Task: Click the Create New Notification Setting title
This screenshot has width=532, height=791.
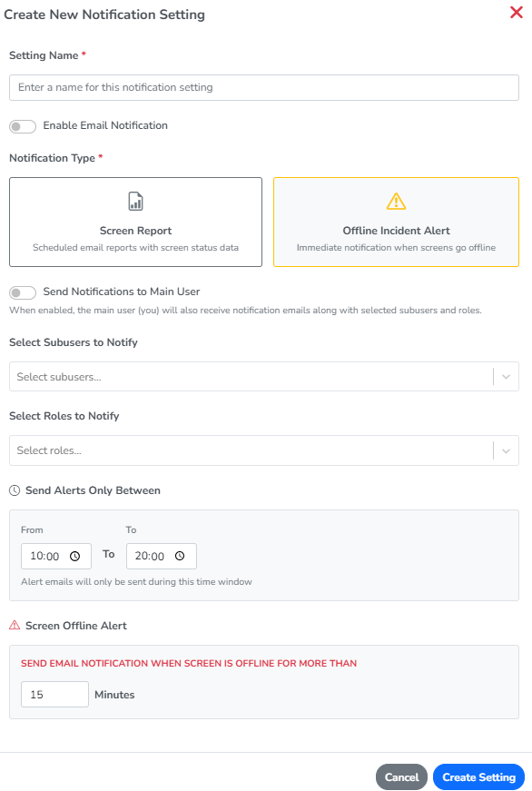Action: click(x=104, y=15)
